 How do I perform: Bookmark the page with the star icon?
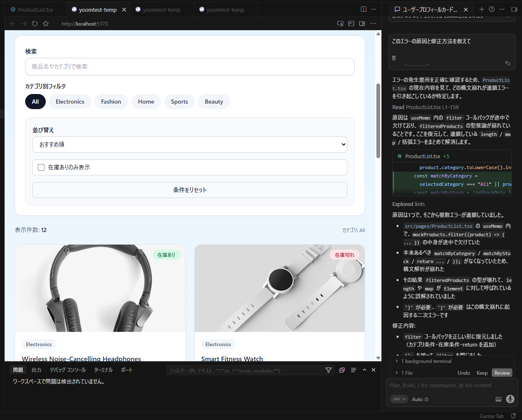(46, 23)
